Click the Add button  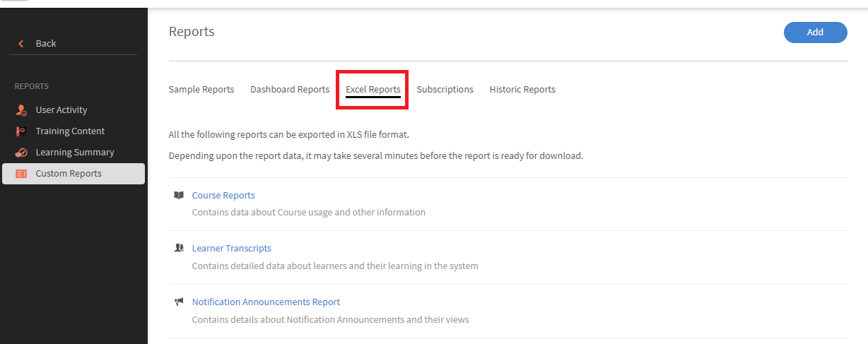point(815,32)
